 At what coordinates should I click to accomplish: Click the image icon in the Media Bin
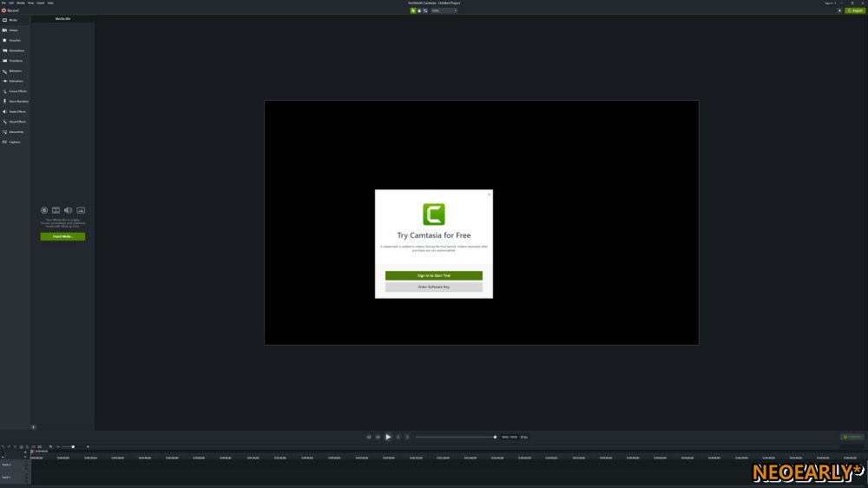tap(81, 210)
